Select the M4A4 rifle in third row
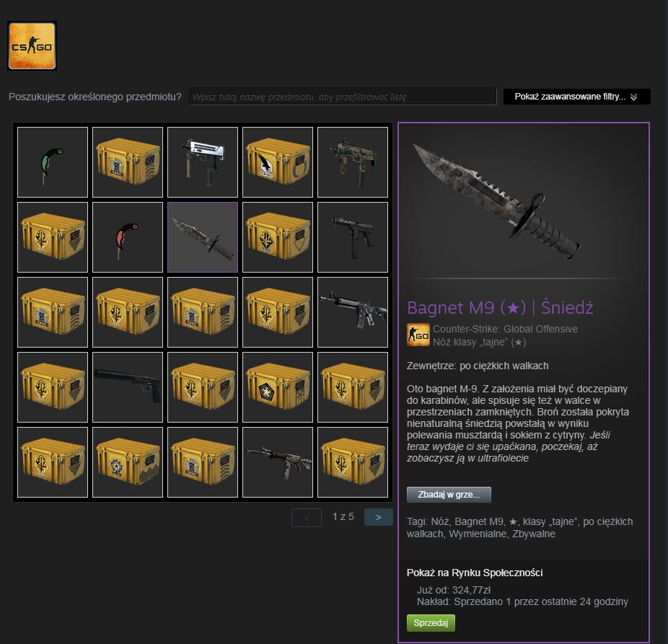The width and height of the screenshot is (668, 644). (352, 312)
